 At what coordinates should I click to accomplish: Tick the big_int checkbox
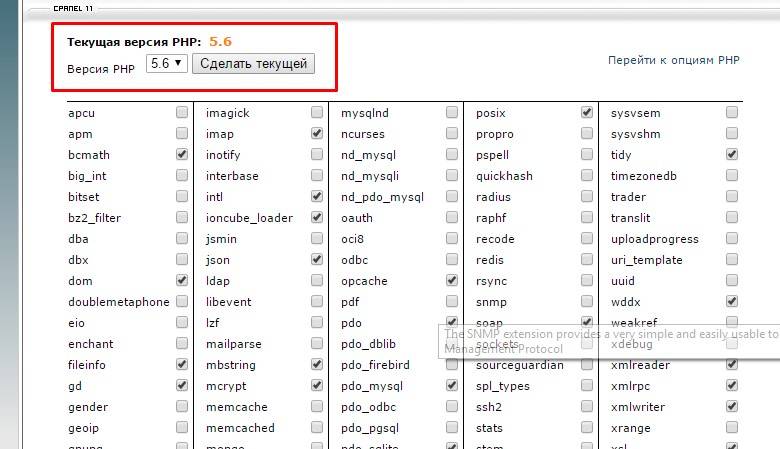[x=182, y=176]
